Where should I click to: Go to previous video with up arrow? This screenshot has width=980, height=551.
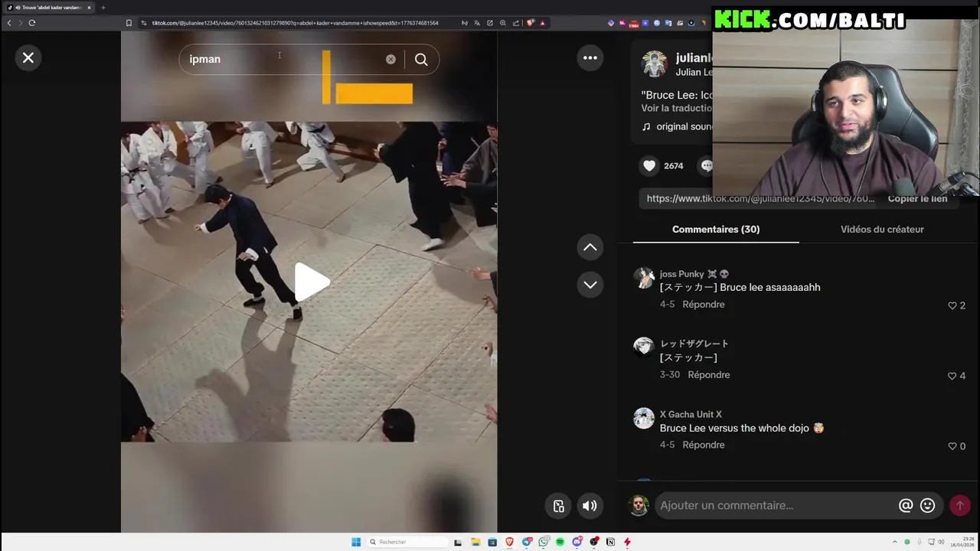pos(590,246)
